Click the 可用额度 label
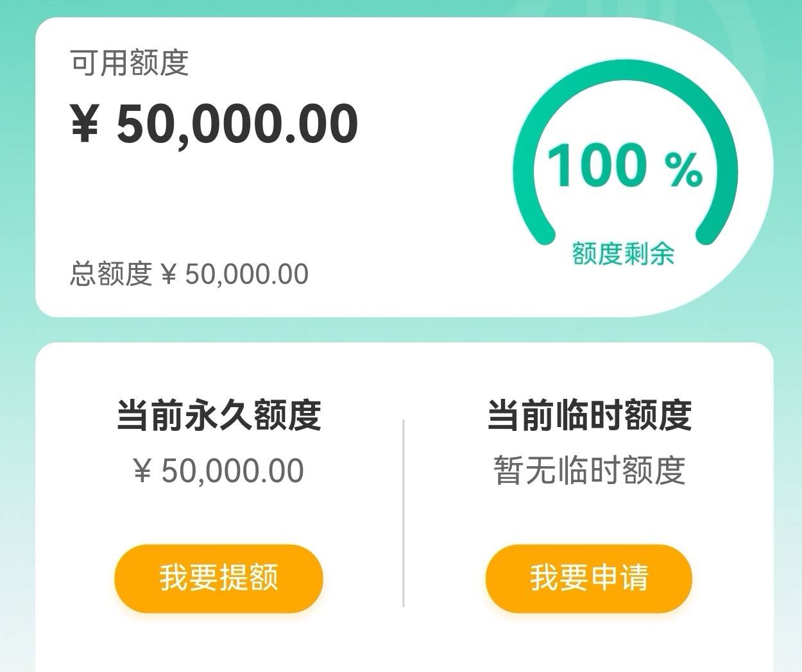Image resolution: width=802 pixels, height=672 pixels. click(x=130, y=63)
